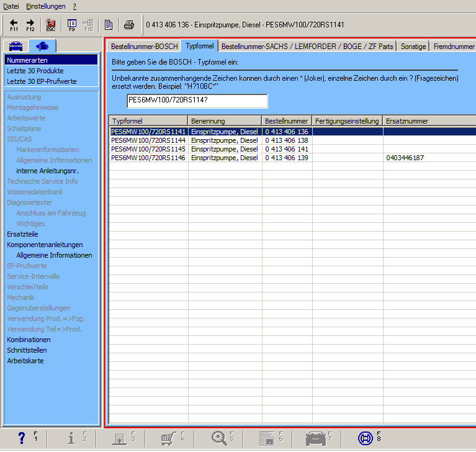
Task: Sort by the Bestellnummer column header
Action: point(287,121)
